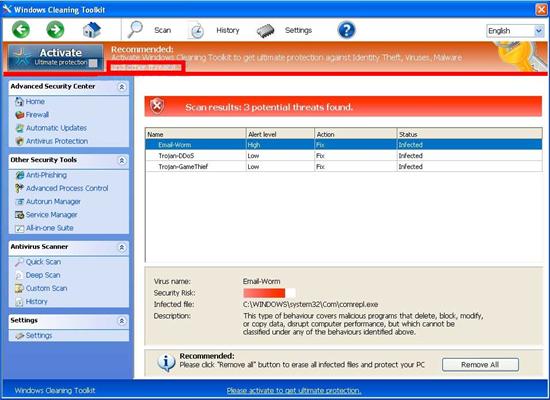Click the Anti-Phishing icon
This screenshot has width=550, height=400.
point(20,175)
